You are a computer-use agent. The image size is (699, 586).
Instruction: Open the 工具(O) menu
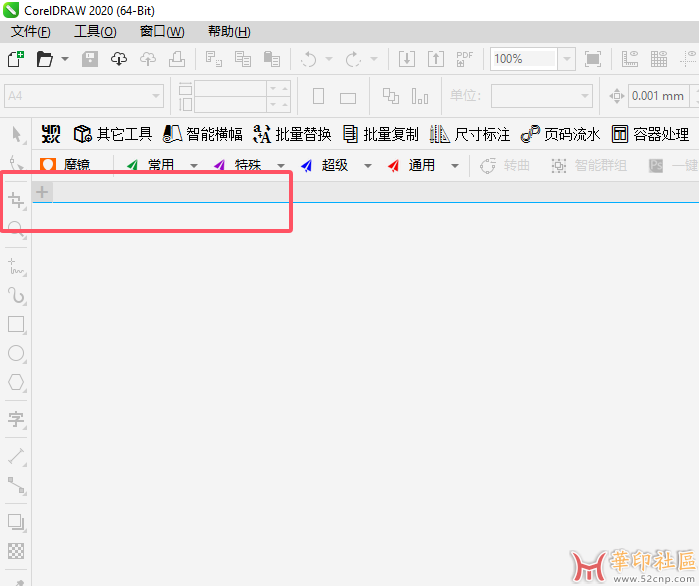(95, 32)
